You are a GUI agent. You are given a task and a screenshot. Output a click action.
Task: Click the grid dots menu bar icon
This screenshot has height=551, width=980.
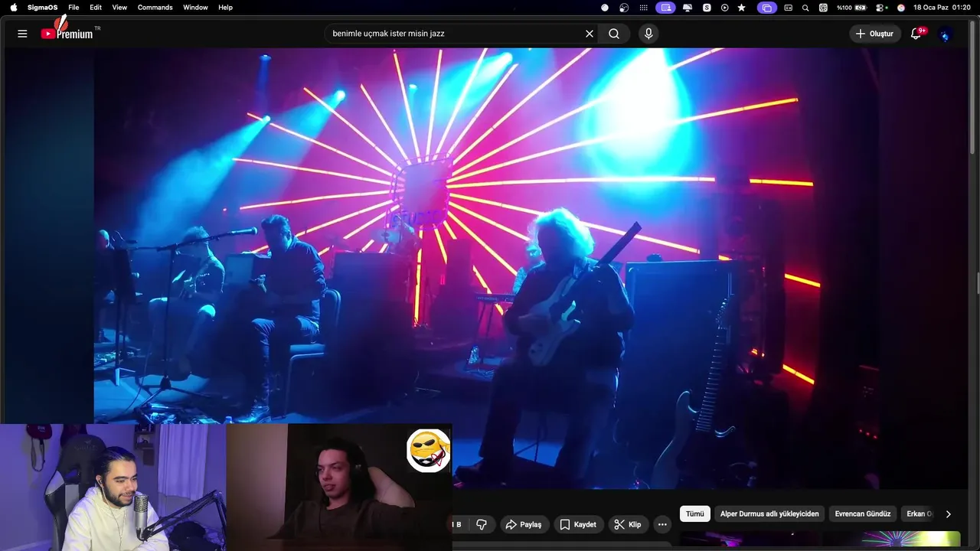[643, 8]
